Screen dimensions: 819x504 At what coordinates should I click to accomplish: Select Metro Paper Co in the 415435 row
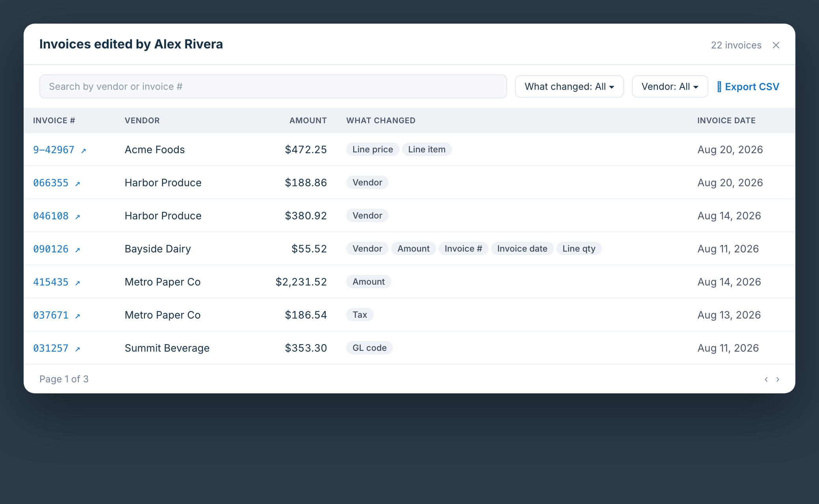coord(163,282)
